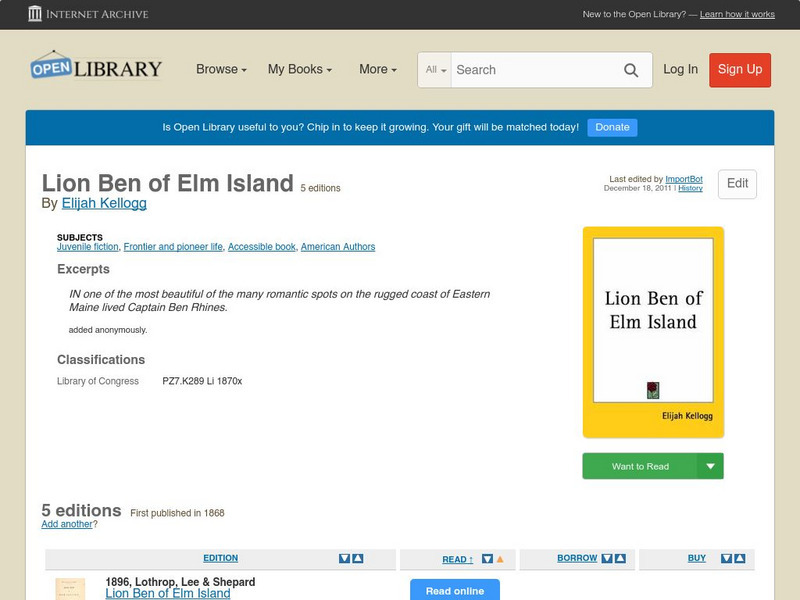Open the Want to Read shelf dropdown arrow
800x600 pixels.
point(709,466)
